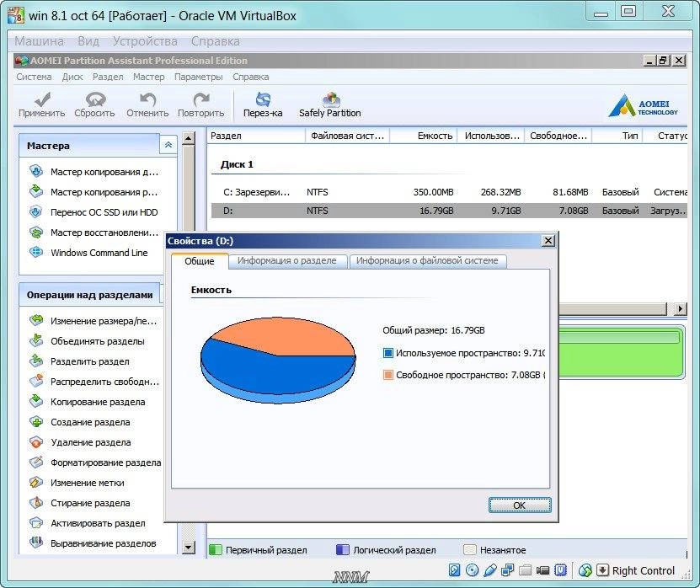Image resolution: width=700 pixels, height=588 pixels.
Task: Click Right Control host key indicator
Action: (x=643, y=570)
